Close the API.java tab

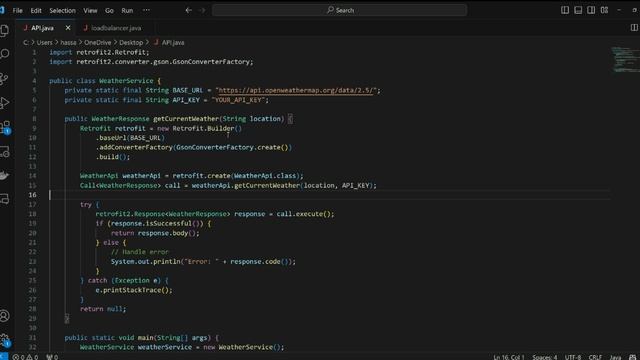coord(68,28)
